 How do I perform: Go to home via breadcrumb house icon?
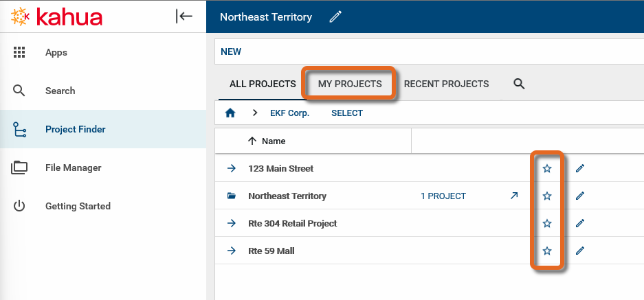[x=231, y=113]
